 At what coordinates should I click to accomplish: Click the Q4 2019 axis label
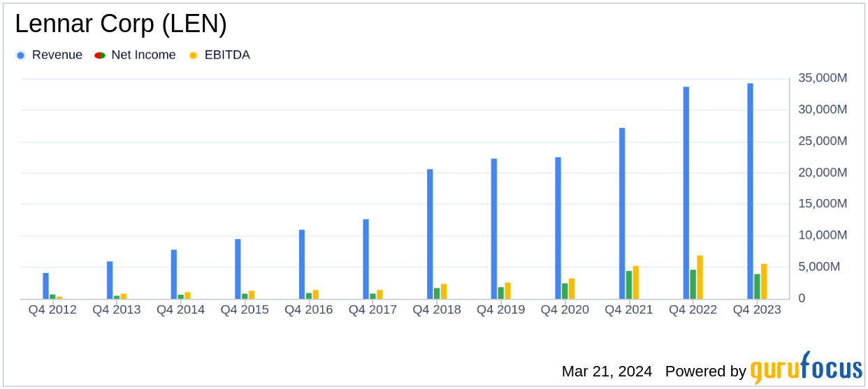pos(501,309)
